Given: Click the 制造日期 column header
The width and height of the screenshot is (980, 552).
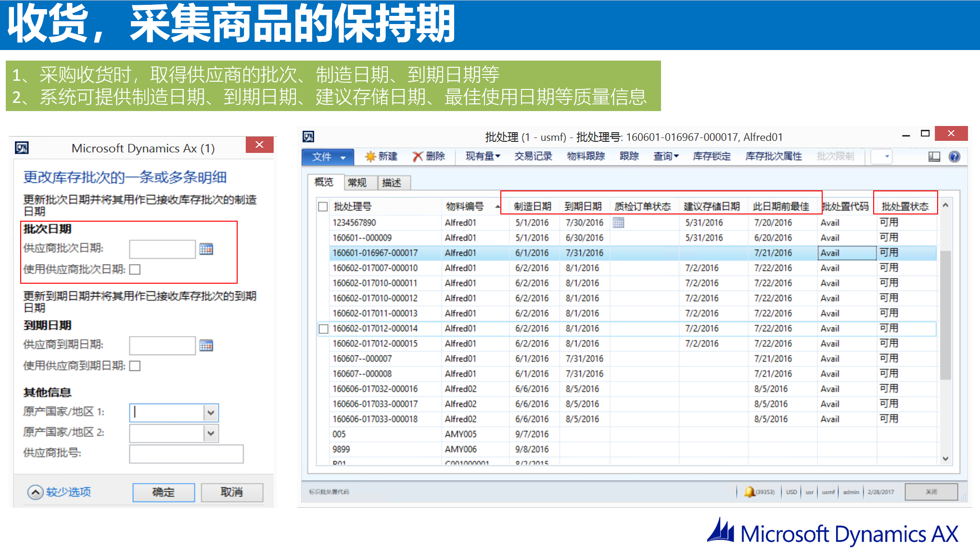Looking at the screenshot, I should point(533,207).
